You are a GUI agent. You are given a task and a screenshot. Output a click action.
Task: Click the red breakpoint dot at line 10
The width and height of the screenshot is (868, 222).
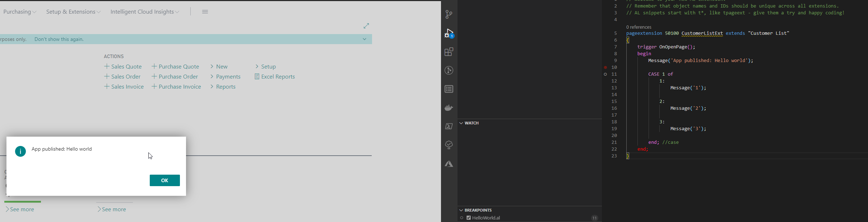[x=605, y=67]
